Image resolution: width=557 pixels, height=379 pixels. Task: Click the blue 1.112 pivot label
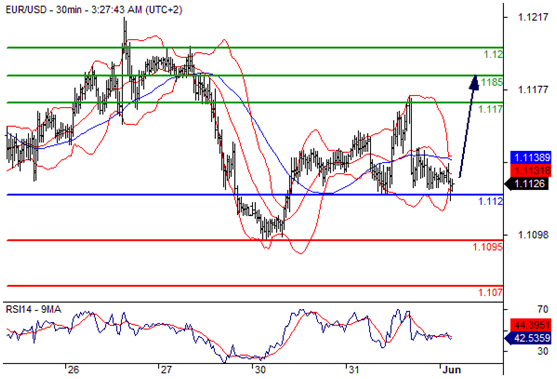(491, 201)
